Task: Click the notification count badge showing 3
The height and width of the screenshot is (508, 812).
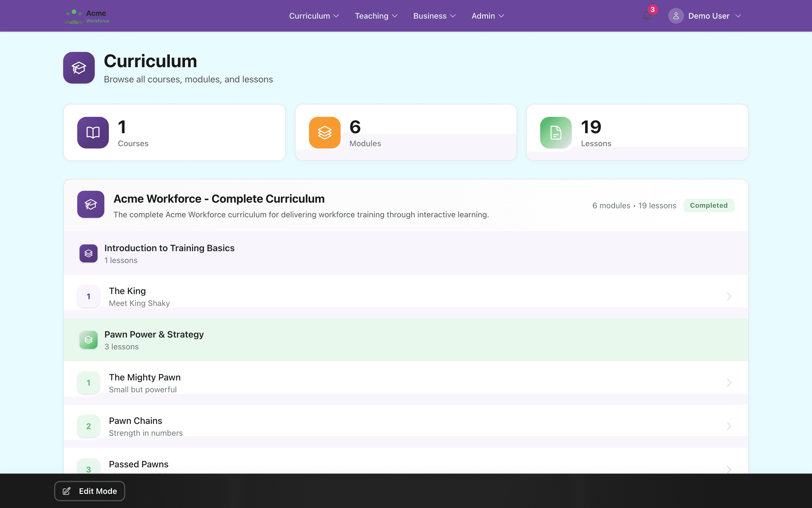Action: pyautogui.click(x=653, y=9)
